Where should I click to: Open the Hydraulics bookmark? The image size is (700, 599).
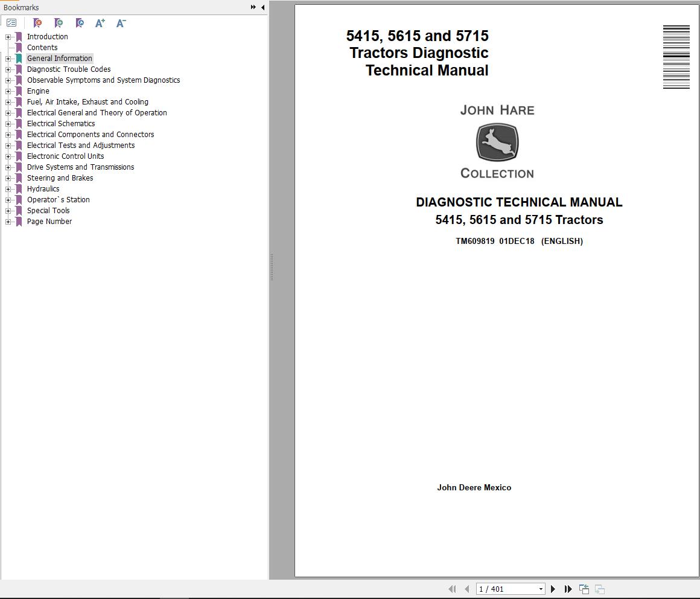tap(43, 189)
